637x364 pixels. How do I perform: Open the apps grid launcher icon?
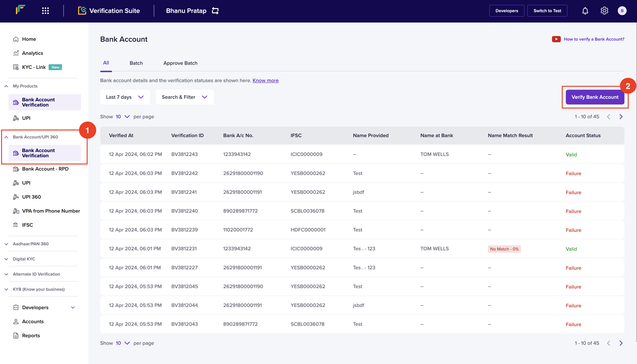45,11
